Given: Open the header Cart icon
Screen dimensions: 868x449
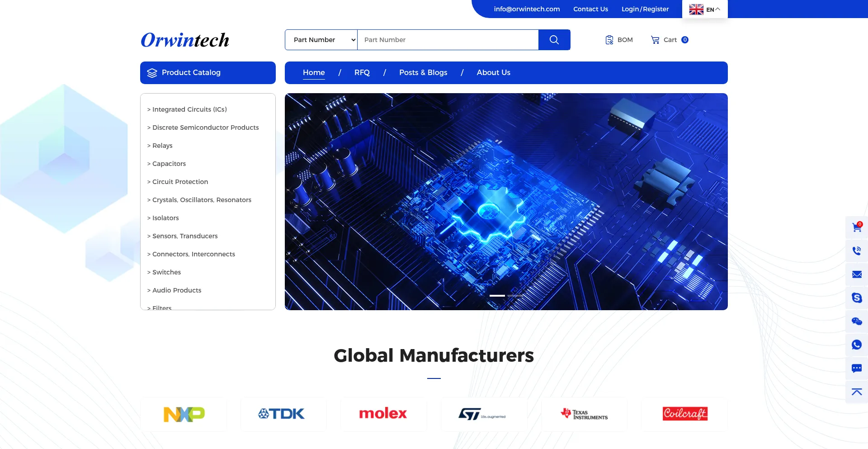Looking at the screenshot, I should 655,40.
